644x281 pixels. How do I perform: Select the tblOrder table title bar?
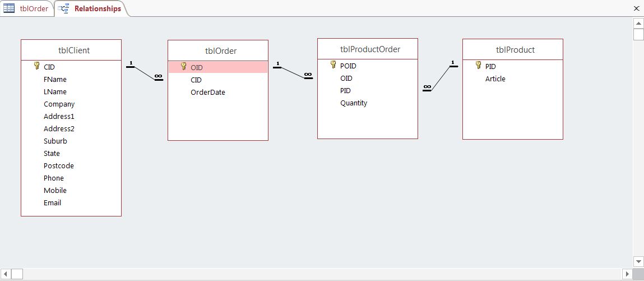(218, 51)
